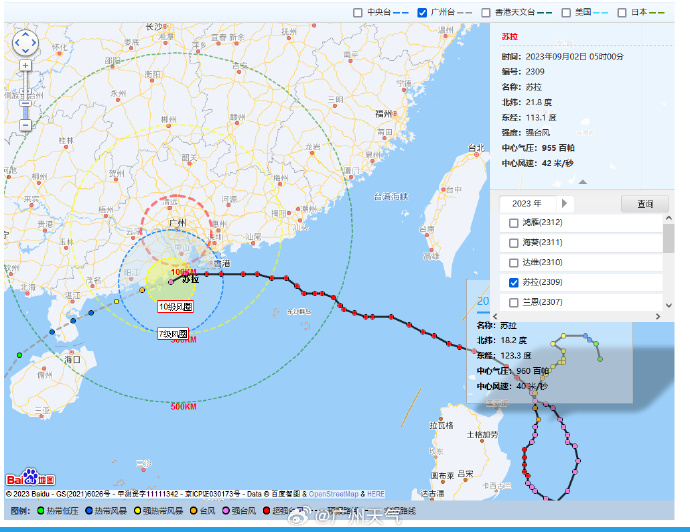This screenshot has height=532, width=690.
Task: Zoom in with the map plus button
Action: click(x=25, y=66)
